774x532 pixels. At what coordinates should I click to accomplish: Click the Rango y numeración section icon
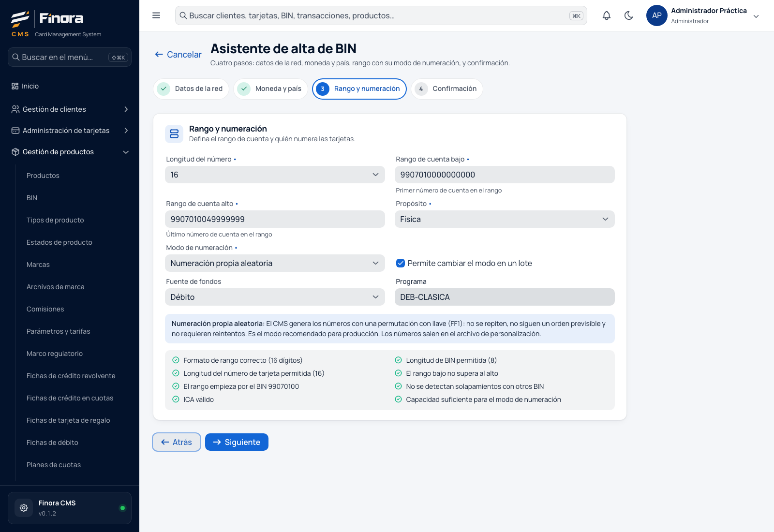point(174,134)
